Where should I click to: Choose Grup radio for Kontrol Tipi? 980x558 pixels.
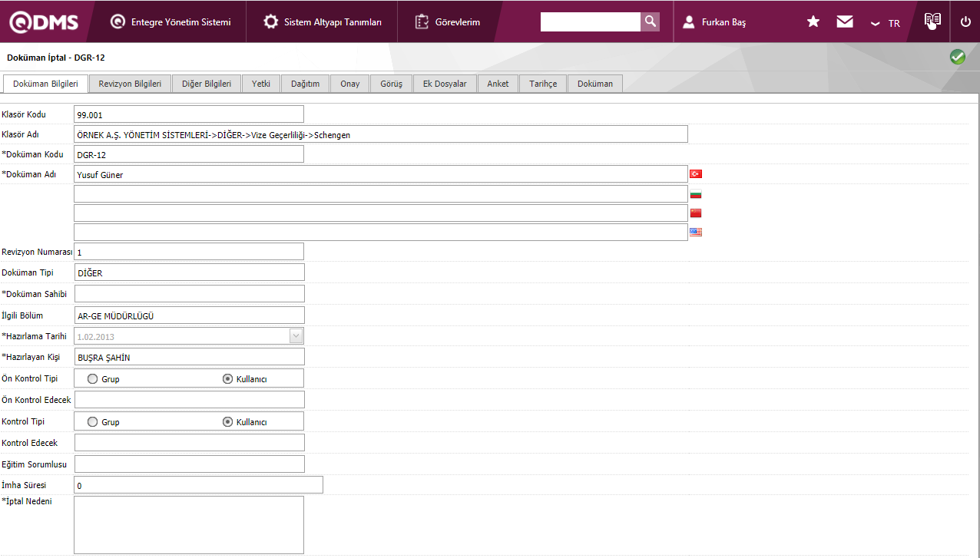point(93,421)
